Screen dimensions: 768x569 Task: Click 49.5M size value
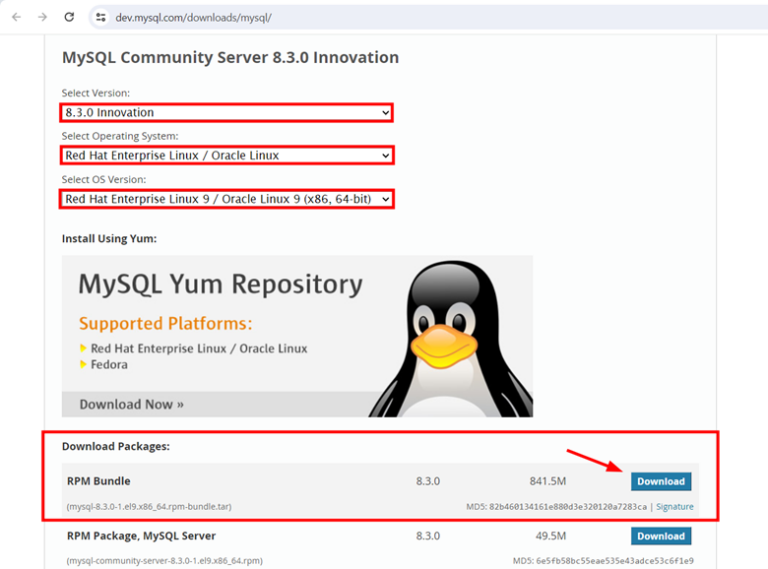[551, 536]
